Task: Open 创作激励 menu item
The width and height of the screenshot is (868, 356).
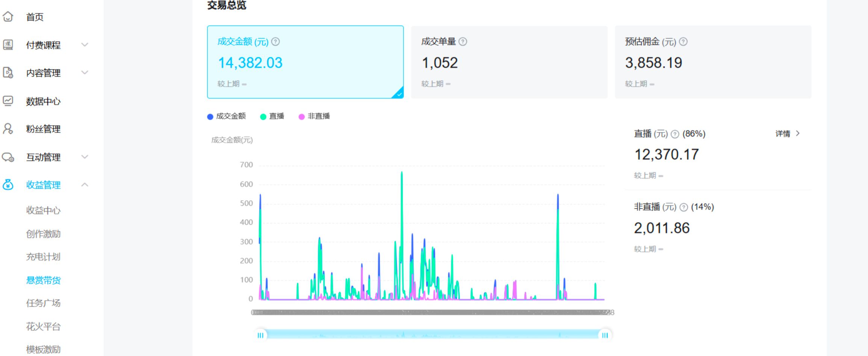Action: click(x=43, y=234)
